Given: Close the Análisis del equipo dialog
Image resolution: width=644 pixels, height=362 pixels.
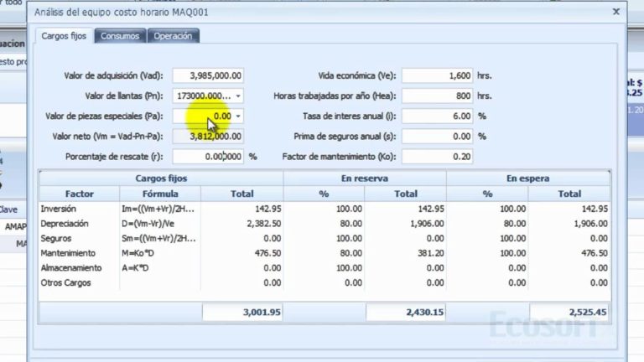Looking at the screenshot, I should pos(616,12).
